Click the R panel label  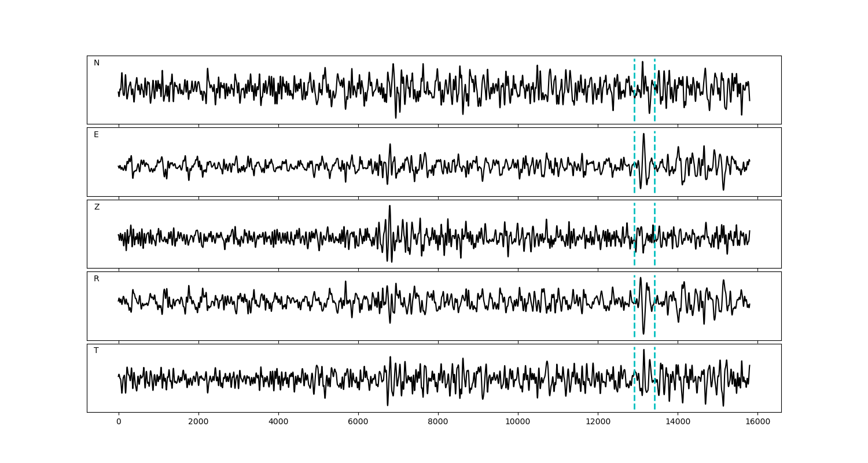pos(97,279)
